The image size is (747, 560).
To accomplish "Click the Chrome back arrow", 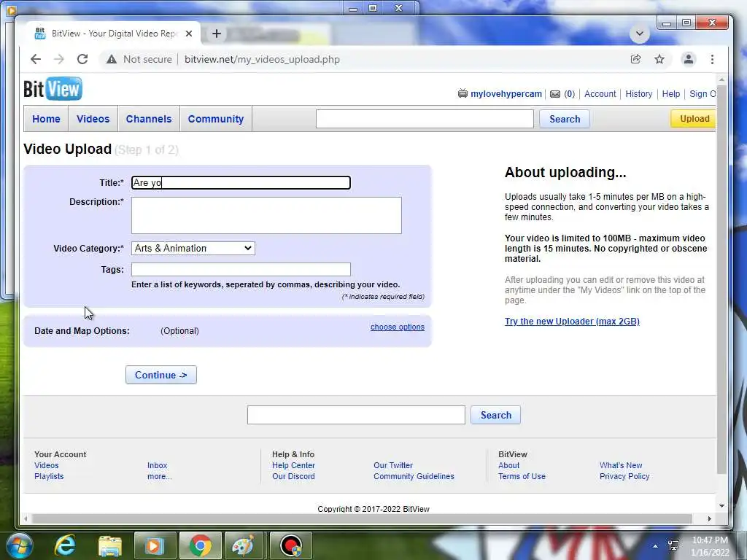I will click(36, 59).
